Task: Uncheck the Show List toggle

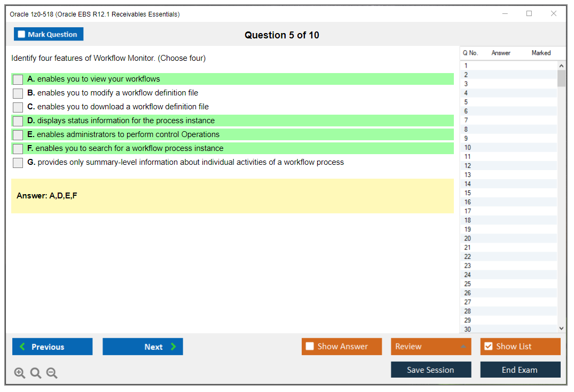Action: click(x=488, y=347)
